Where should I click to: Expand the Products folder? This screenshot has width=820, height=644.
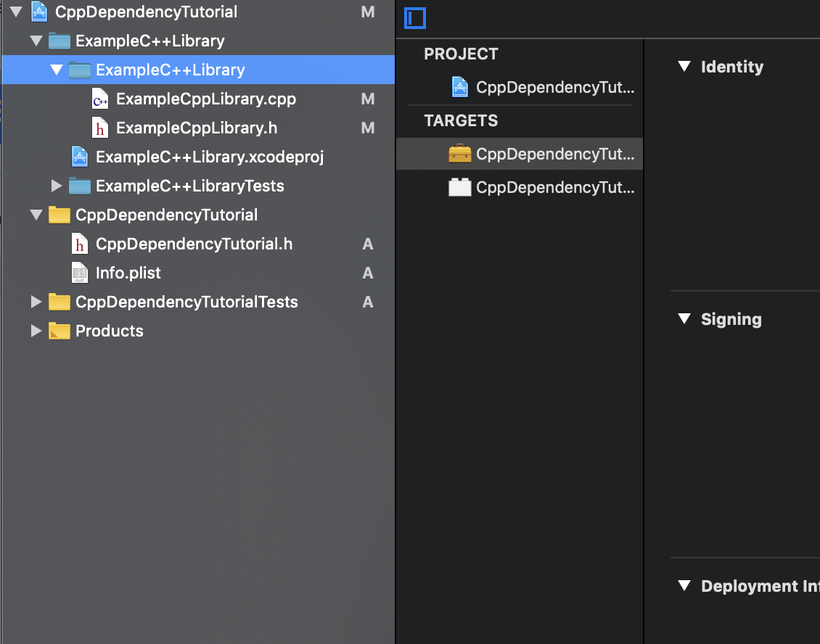tap(36, 331)
